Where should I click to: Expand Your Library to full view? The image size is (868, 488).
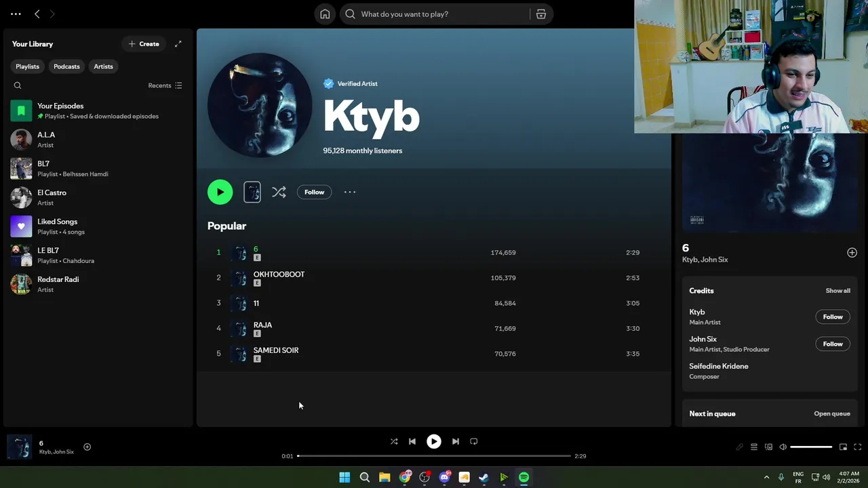[178, 44]
